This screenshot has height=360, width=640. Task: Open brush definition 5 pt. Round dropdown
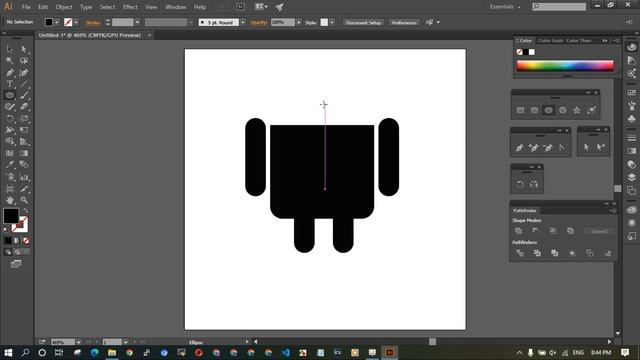coord(243,22)
